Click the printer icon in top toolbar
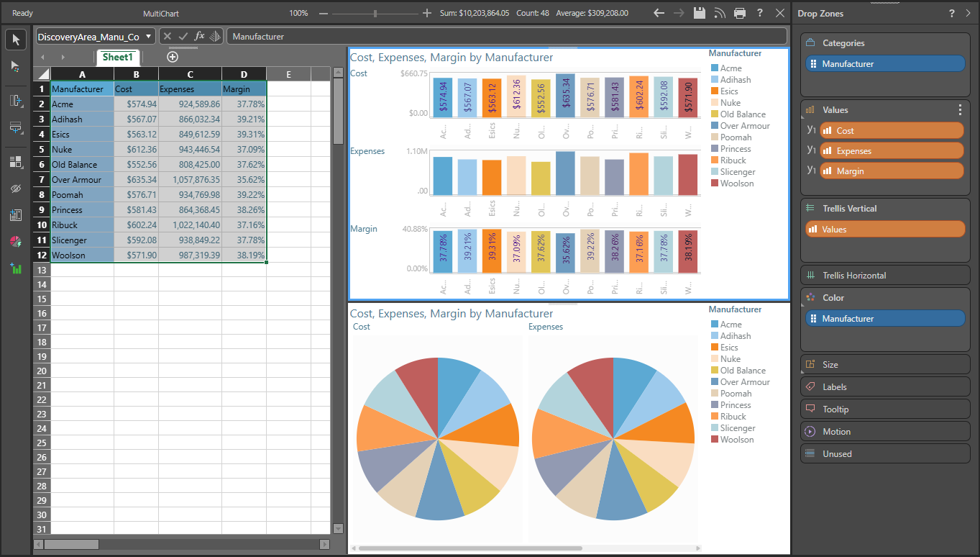This screenshot has width=980, height=557. coord(740,13)
